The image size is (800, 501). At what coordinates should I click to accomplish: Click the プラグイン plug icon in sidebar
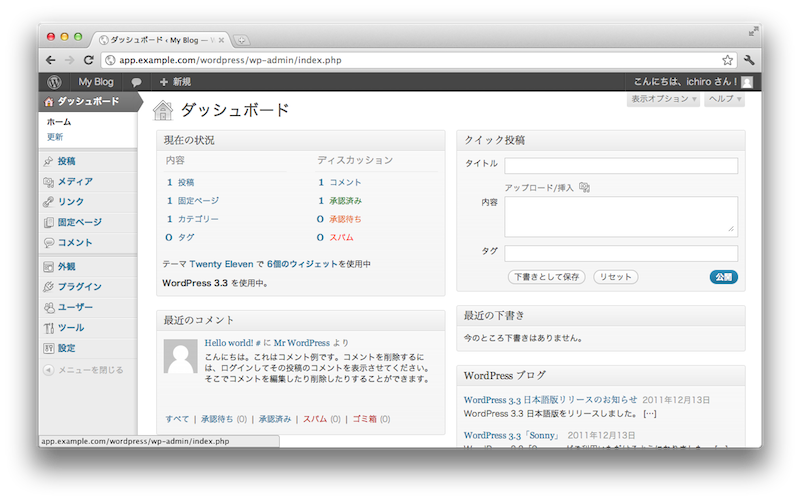48,287
